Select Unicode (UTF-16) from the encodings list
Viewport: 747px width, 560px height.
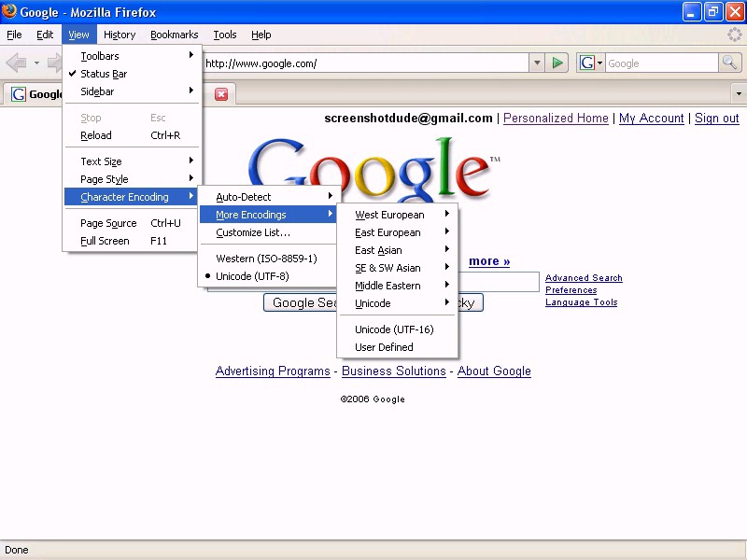point(393,329)
